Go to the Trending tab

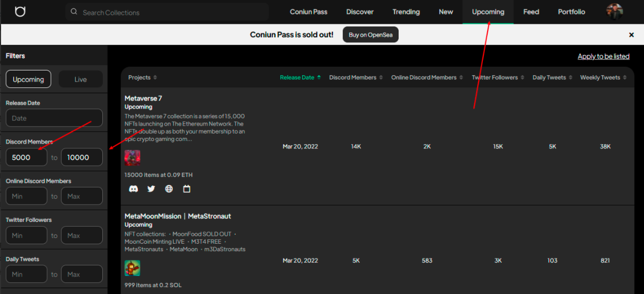tap(406, 12)
